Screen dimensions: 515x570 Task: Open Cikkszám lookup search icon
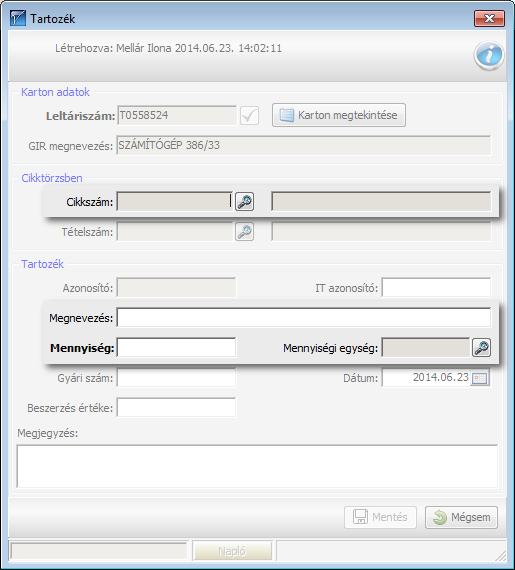coord(245,202)
